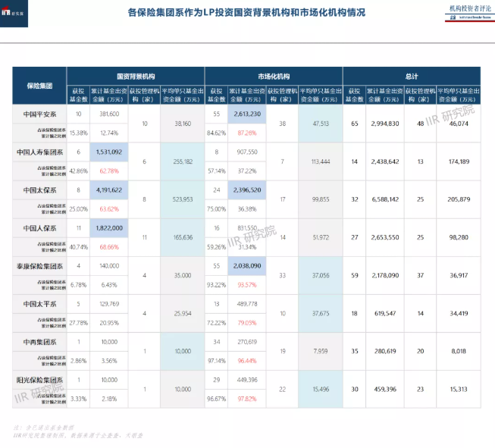Click the 机构投资者评论 logo
The image size is (495, 448).
[470, 13]
